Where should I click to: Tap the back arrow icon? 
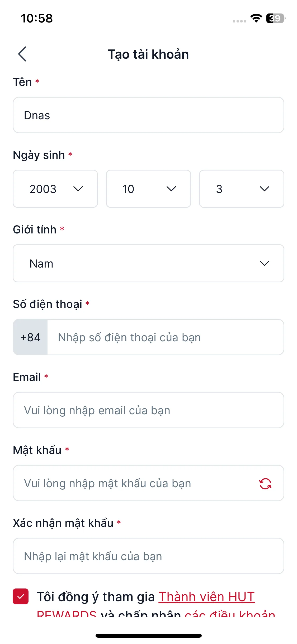click(22, 54)
